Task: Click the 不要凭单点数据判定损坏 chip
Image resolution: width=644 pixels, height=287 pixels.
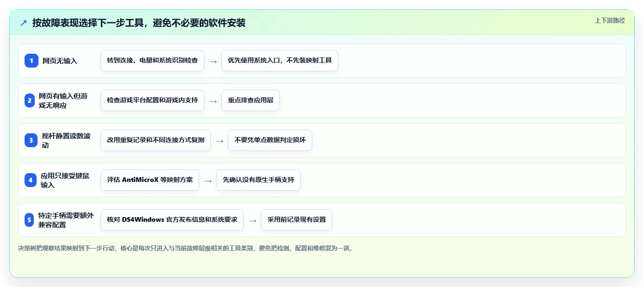Action: 270,140
